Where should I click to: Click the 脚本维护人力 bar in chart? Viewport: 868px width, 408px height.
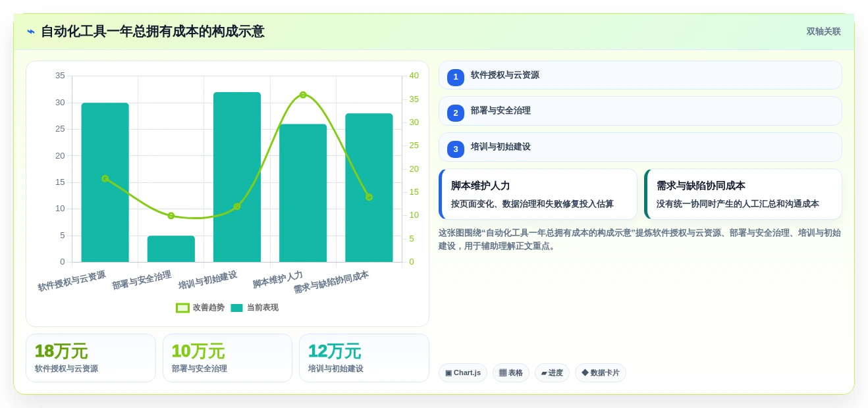[303, 193]
